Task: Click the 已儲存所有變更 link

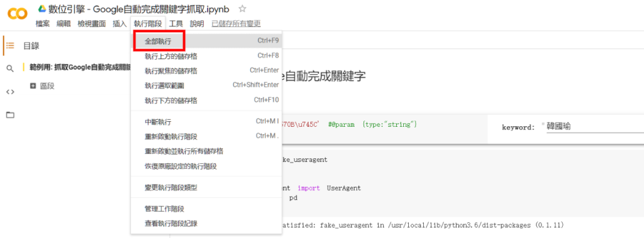Action: click(x=236, y=24)
